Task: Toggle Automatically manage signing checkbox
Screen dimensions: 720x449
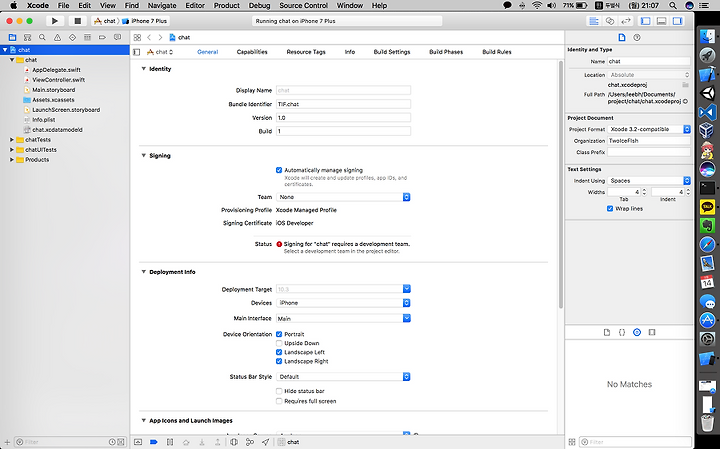Action: (279, 170)
